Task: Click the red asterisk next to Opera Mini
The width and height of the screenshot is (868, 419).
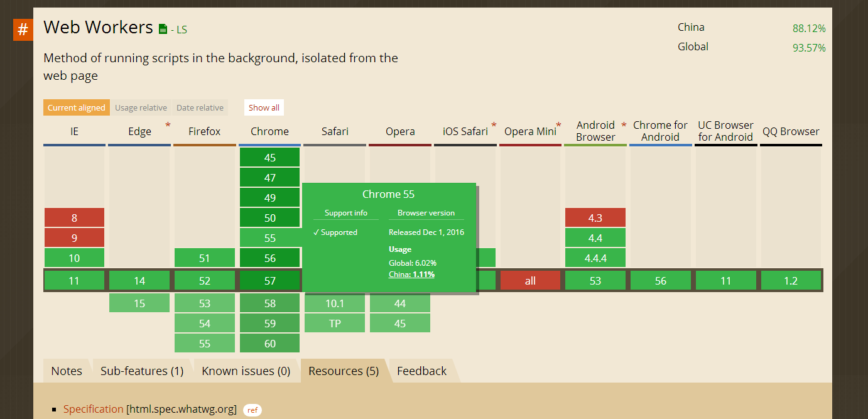Action: click(559, 126)
